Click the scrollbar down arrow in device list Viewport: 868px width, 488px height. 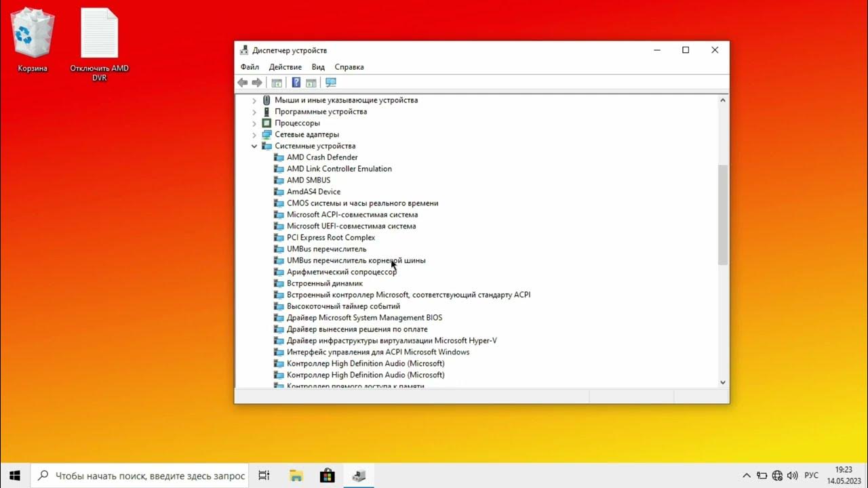(723, 382)
